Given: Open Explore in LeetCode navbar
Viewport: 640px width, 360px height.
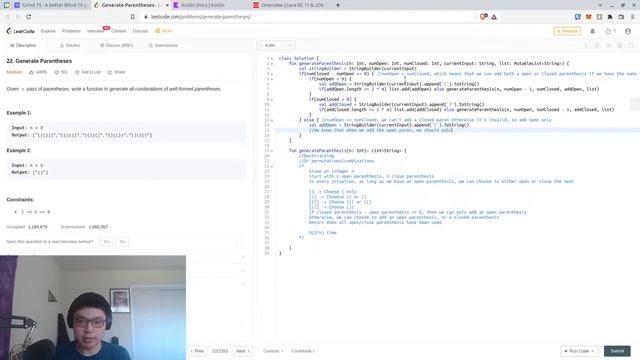Looking at the screenshot, I should point(48,31).
